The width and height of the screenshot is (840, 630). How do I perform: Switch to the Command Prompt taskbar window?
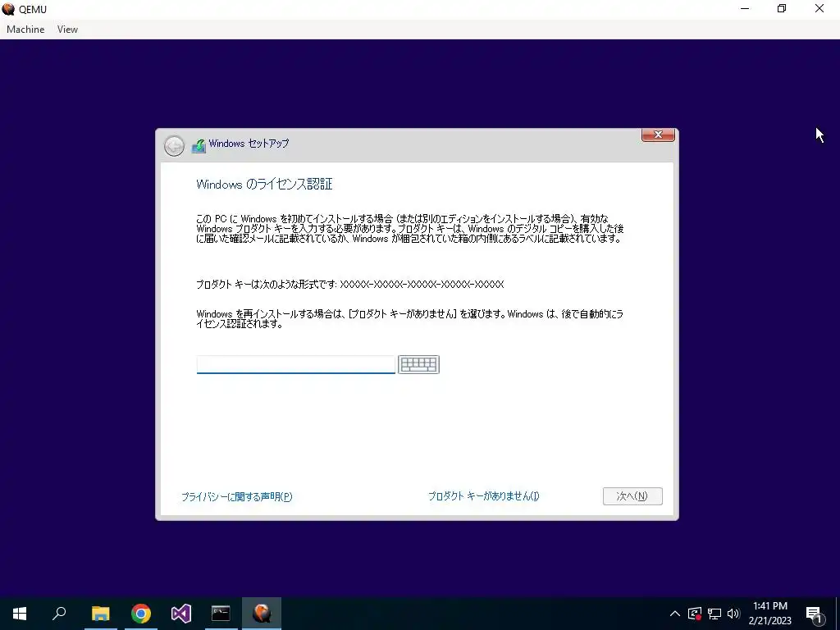221,614
